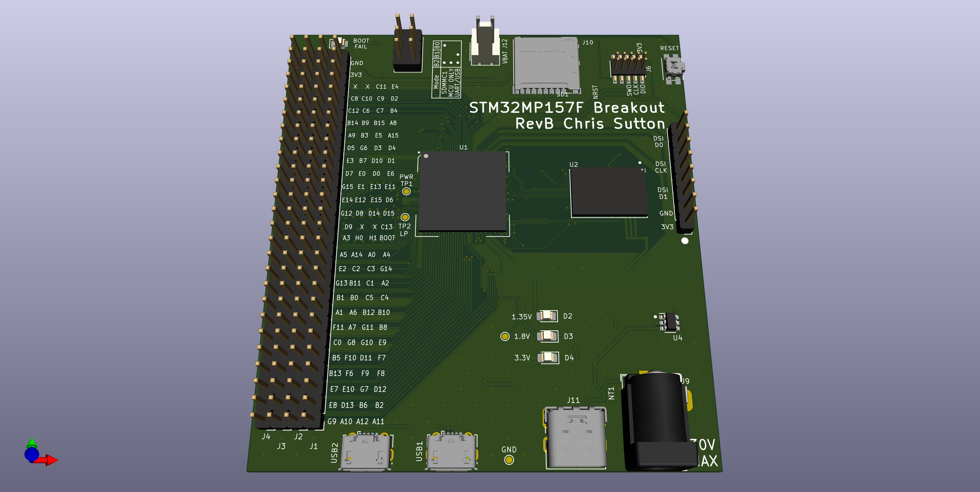980x492 pixels.
Task: Click the 'NT1' net-tie label
Action: [611, 393]
